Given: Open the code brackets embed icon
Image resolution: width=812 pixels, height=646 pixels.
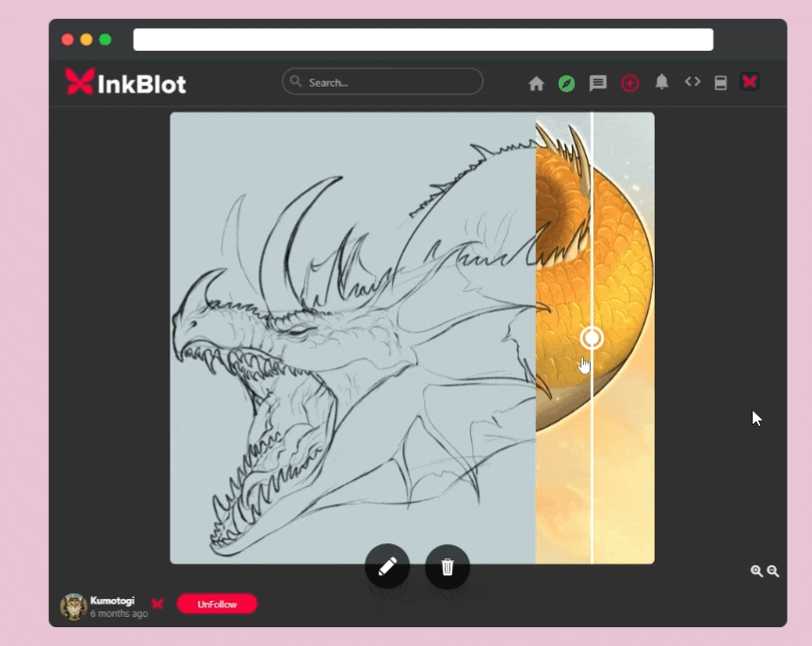Looking at the screenshot, I should tap(692, 83).
